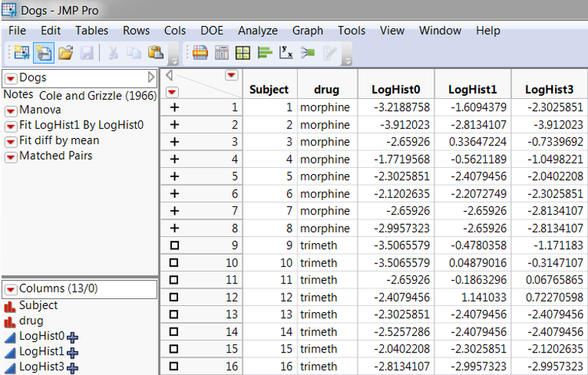Screen dimensions: 588x375
Task: Open the Graph menu
Action: click(307, 31)
